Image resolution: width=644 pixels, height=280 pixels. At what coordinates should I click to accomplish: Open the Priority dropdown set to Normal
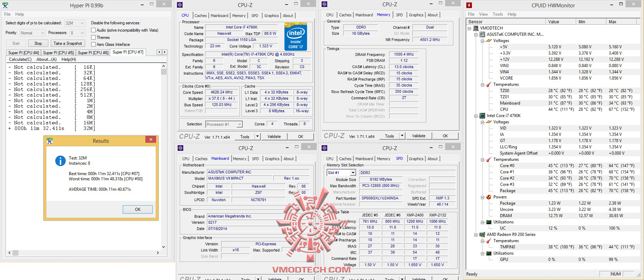click(x=32, y=33)
